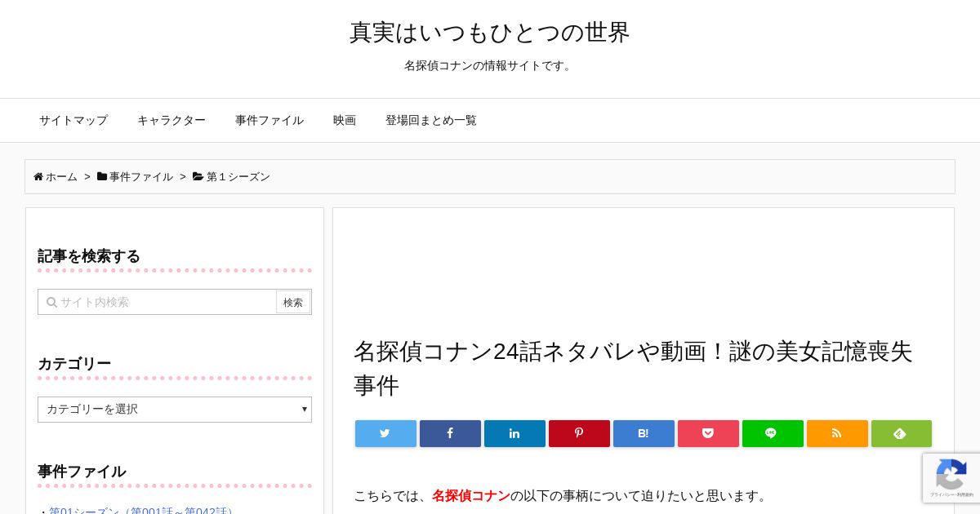Open the カテゴリーを選択 dropdown
980x514 pixels.
175,410
